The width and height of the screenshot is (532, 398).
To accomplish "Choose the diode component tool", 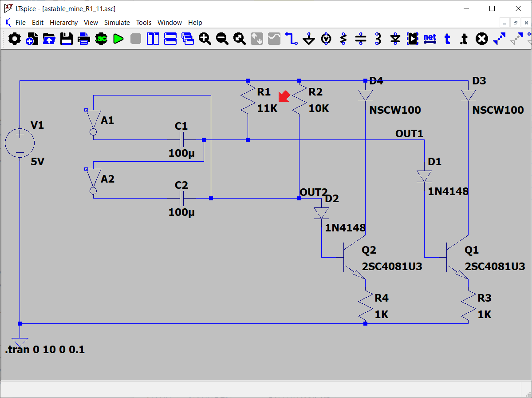I will tap(395, 39).
